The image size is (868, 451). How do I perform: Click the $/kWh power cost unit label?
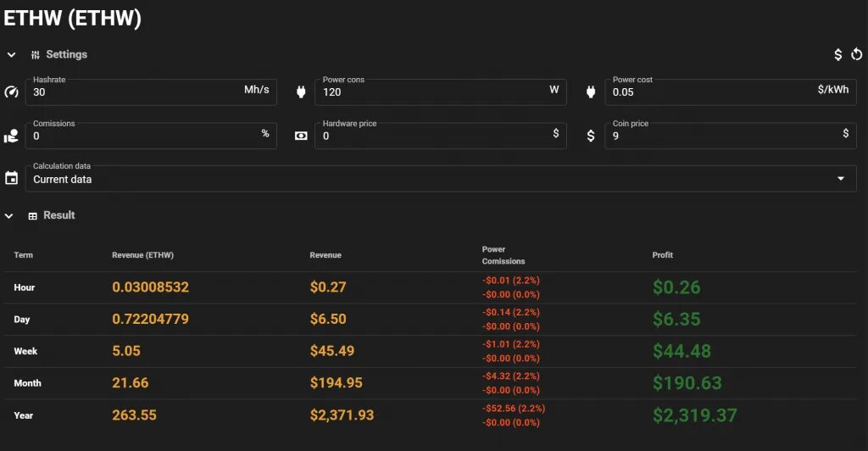click(x=833, y=90)
